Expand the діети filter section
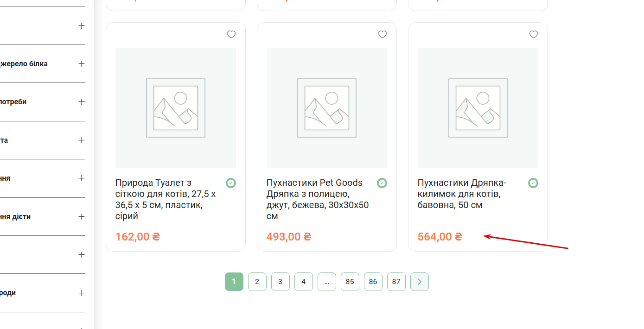The height and width of the screenshot is (329, 644). 82,217
